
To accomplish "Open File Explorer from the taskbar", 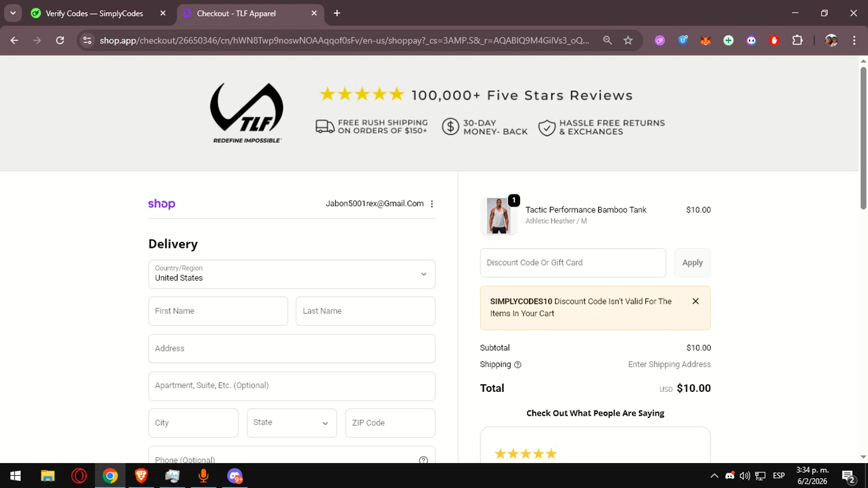I will (x=47, y=476).
